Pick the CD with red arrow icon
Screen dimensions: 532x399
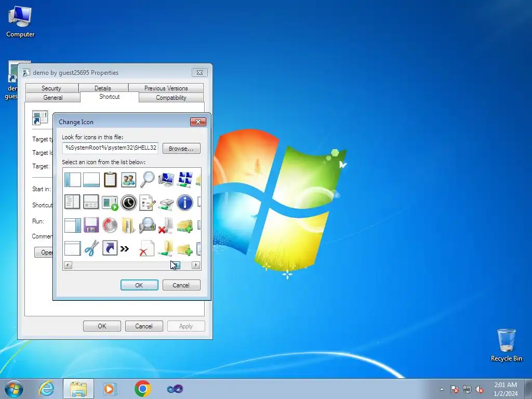(x=110, y=225)
